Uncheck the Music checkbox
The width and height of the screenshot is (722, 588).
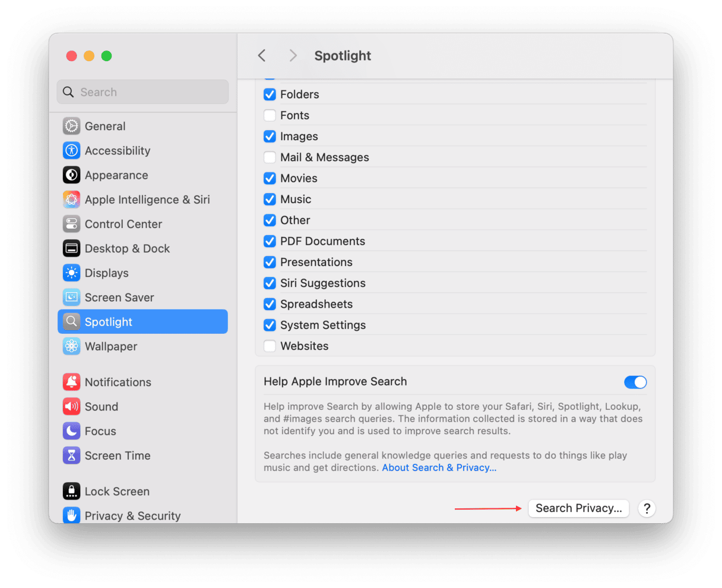(x=270, y=199)
